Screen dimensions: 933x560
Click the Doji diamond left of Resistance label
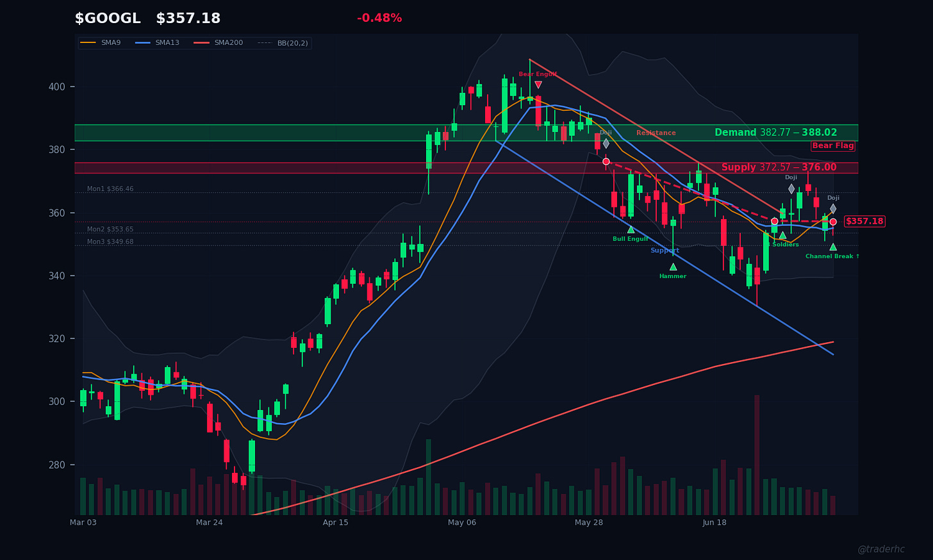pyautogui.click(x=606, y=144)
